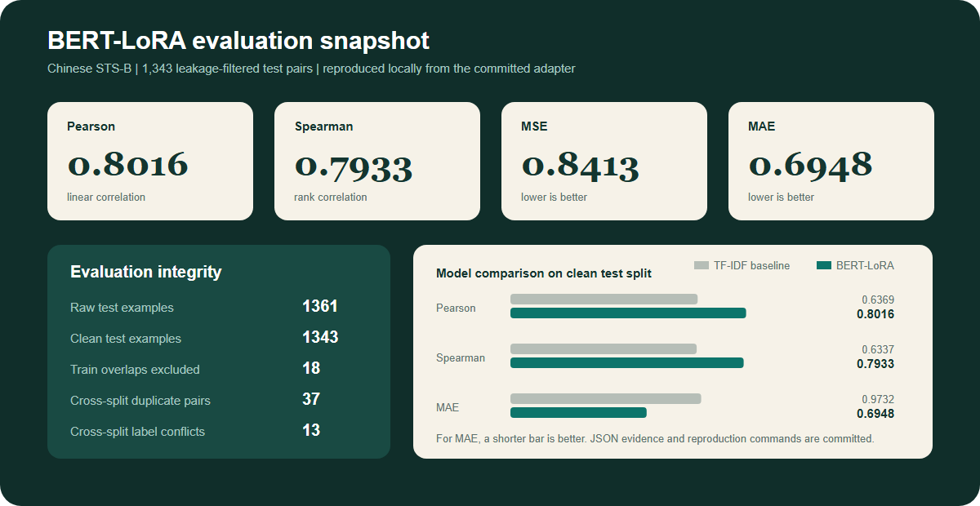
Task: Click the green BERT-LoRA MAE bar
Action: coord(578,413)
